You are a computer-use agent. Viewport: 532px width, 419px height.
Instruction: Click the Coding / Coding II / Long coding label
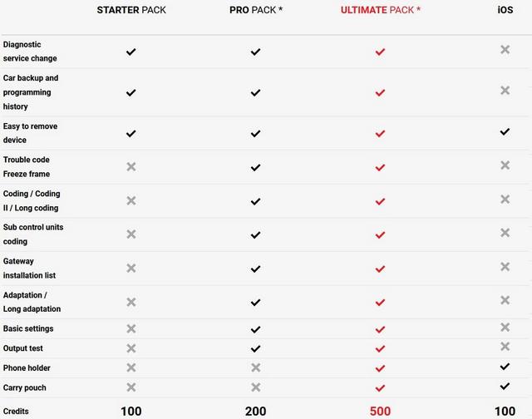click(x=32, y=200)
